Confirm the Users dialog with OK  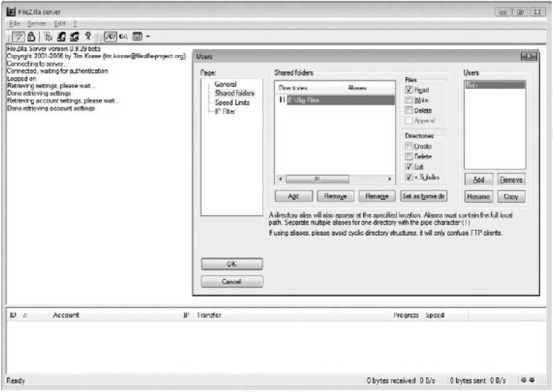point(232,264)
